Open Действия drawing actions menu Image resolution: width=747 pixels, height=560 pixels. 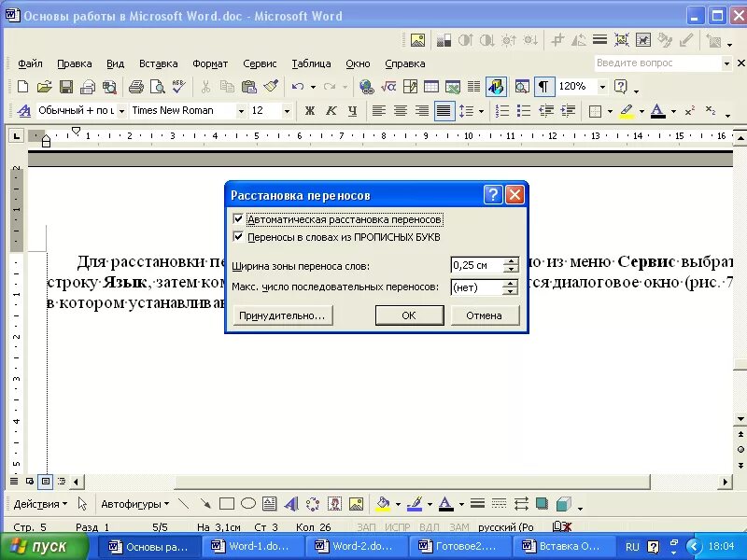[40, 504]
